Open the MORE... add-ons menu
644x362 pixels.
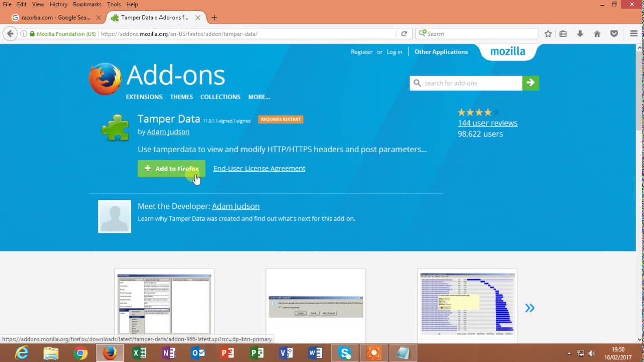[x=259, y=97]
